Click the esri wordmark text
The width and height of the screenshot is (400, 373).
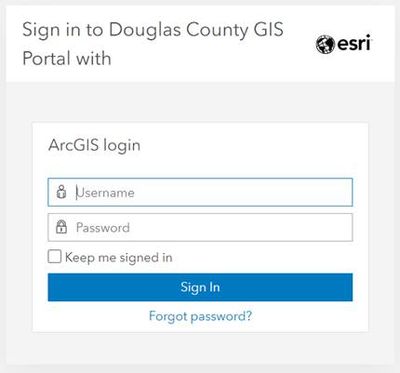pyautogui.click(x=354, y=43)
